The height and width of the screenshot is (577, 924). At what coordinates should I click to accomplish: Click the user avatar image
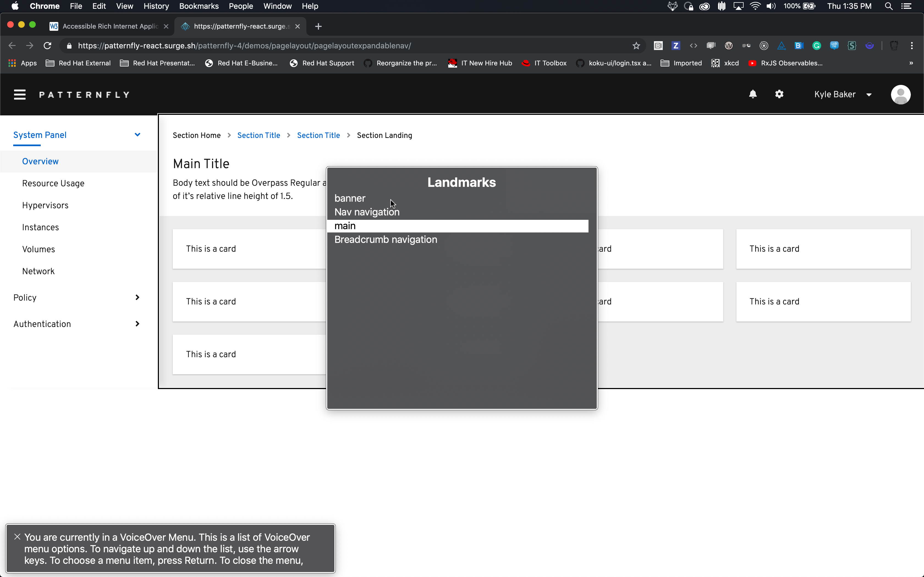[x=900, y=95]
